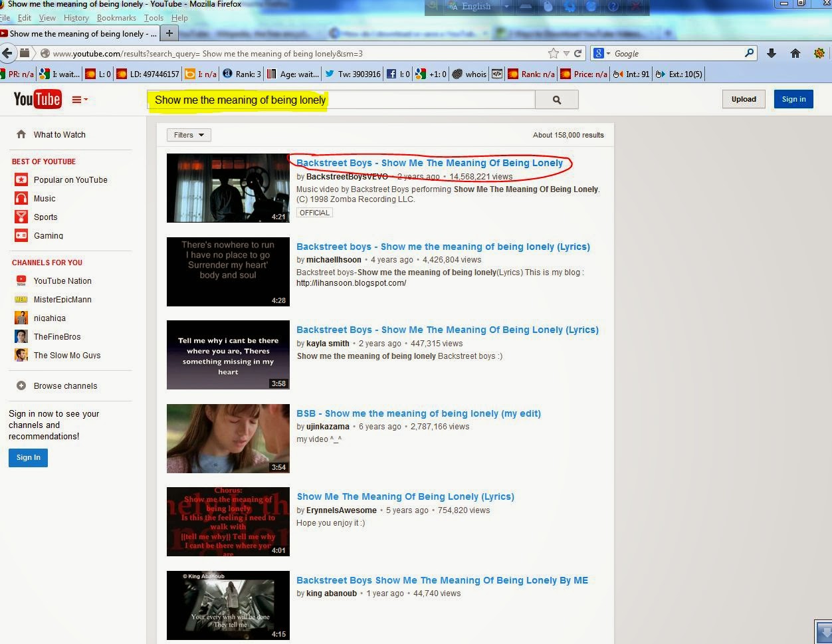Bookmark this page with the star icon

coord(553,53)
